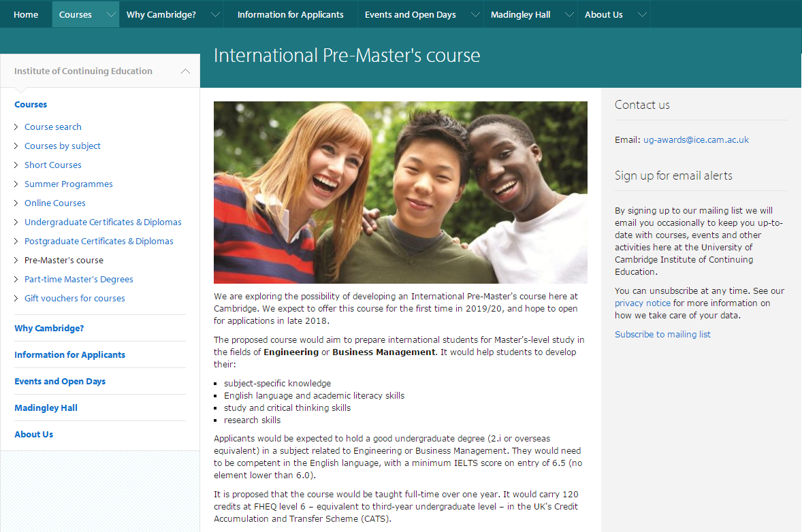Open Information for Applicants in top navigation
The height and width of the screenshot is (532, 802).
coord(290,14)
